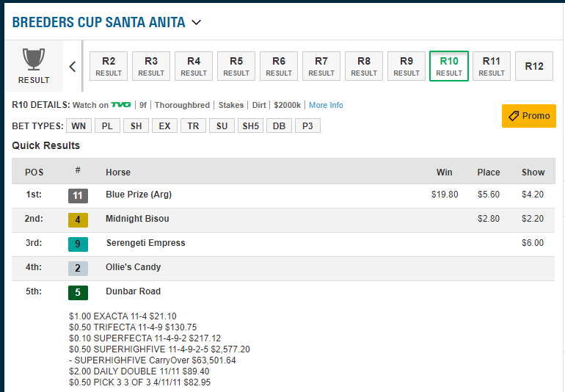Click the trophy RESULT icon
The width and height of the screenshot is (565, 392).
pyautogui.click(x=34, y=66)
